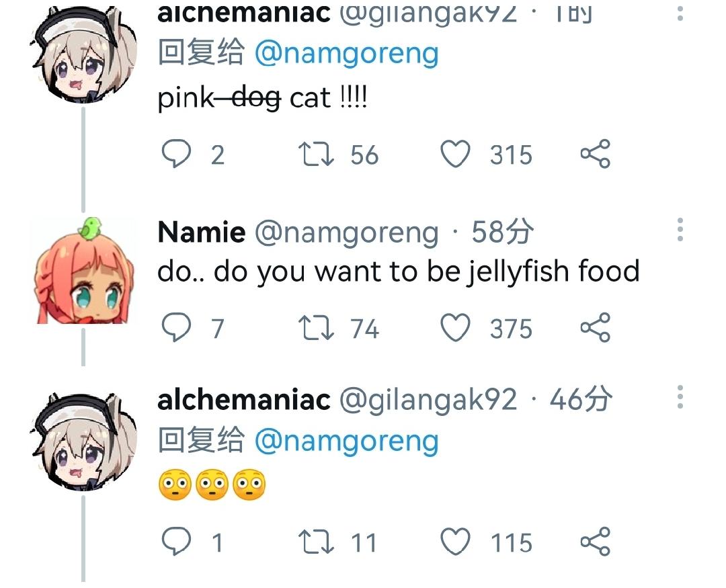Like the 'pink dog cat' tweet
This screenshot has height=588, width=726.
(x=455, y=154)
